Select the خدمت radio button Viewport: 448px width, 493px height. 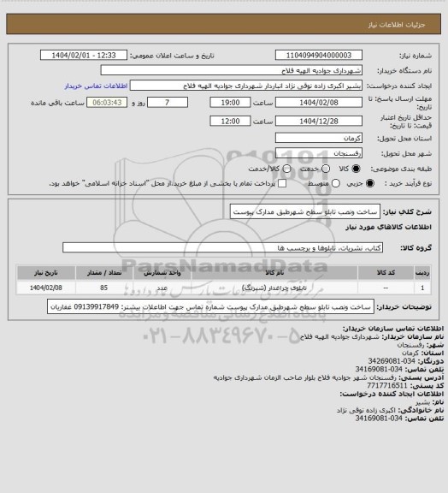click(326, 169)
